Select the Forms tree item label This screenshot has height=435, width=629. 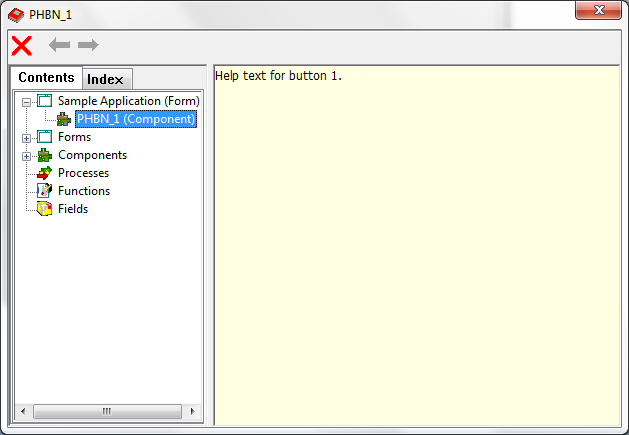point(75,137)
